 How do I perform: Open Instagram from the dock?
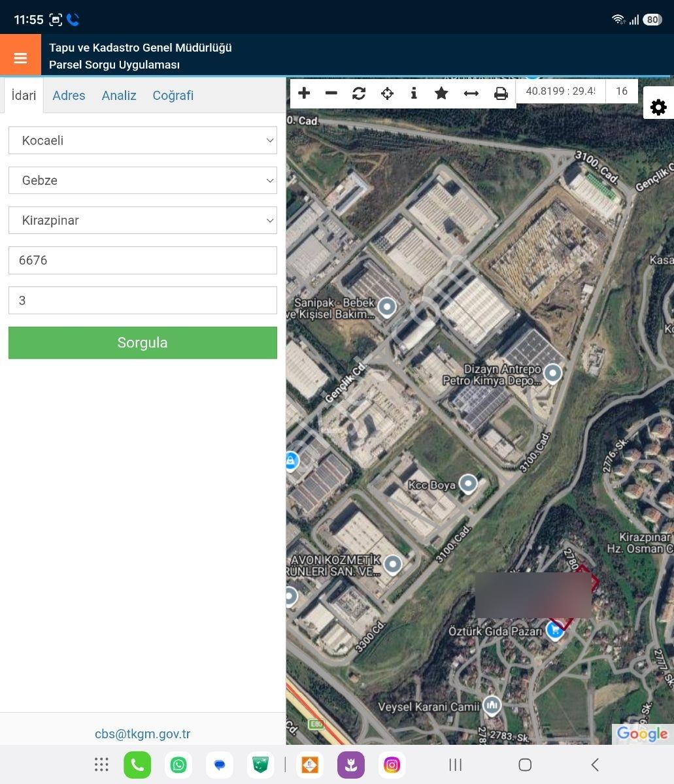point(392,765)
